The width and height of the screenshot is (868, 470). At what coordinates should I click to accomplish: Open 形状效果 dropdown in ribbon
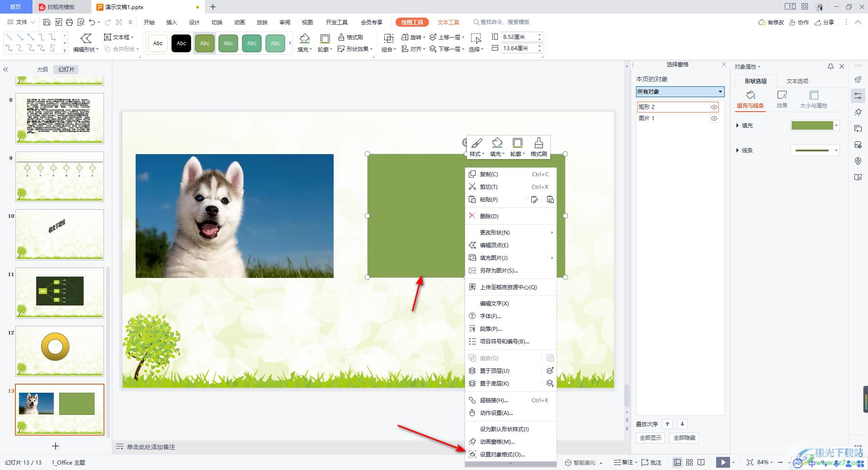coord(355,49)
